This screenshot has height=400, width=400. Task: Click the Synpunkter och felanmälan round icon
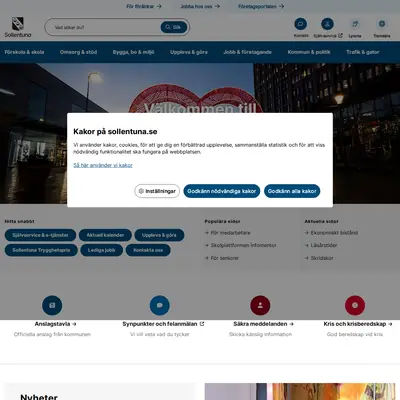160,305
